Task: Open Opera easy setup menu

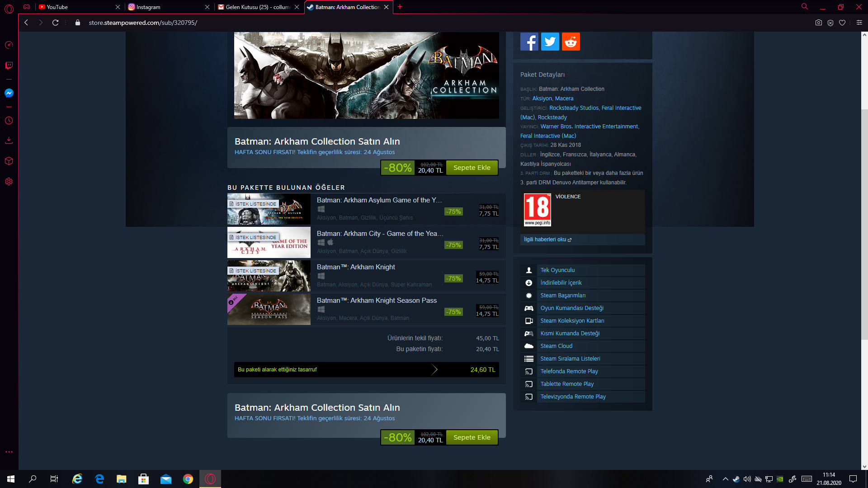Action: (x=859, y=23)
